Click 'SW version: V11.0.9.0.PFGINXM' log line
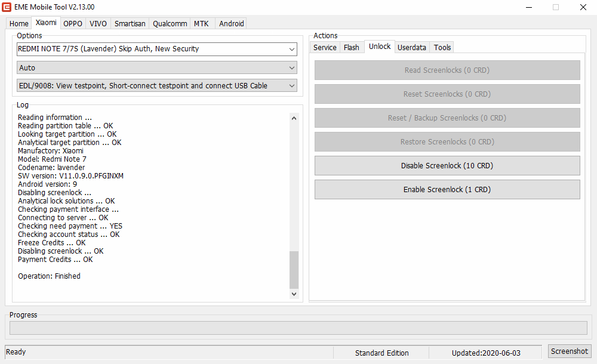 coord(71,176)
